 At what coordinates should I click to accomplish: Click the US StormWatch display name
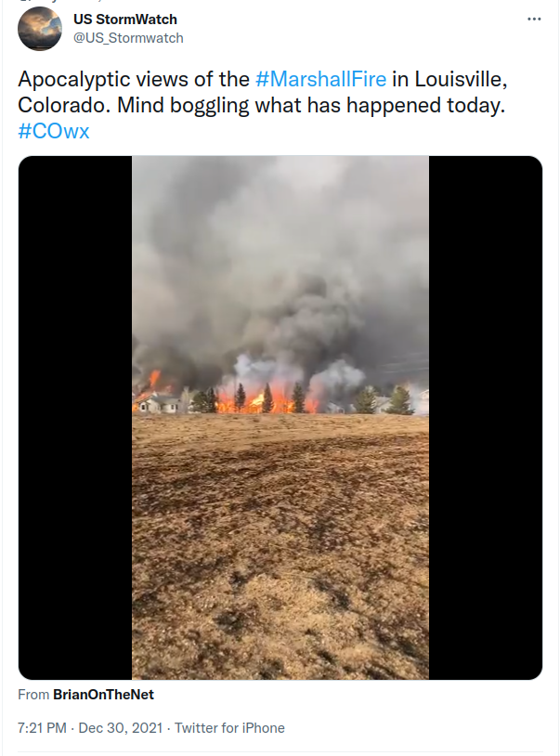click(x=125, y=20)
